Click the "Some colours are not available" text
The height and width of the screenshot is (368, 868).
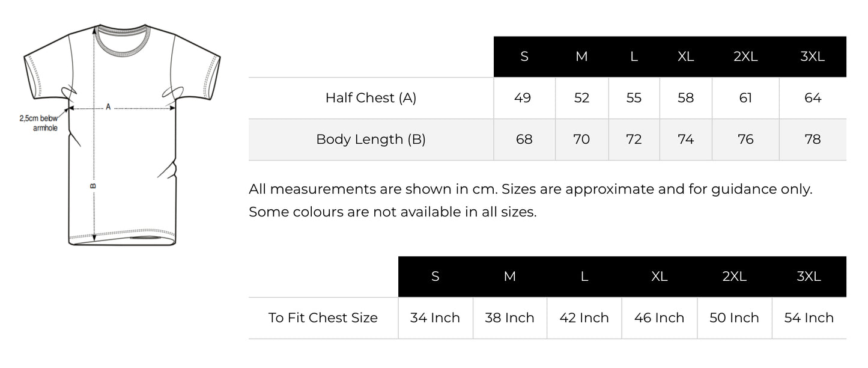[x=392, y=212]
